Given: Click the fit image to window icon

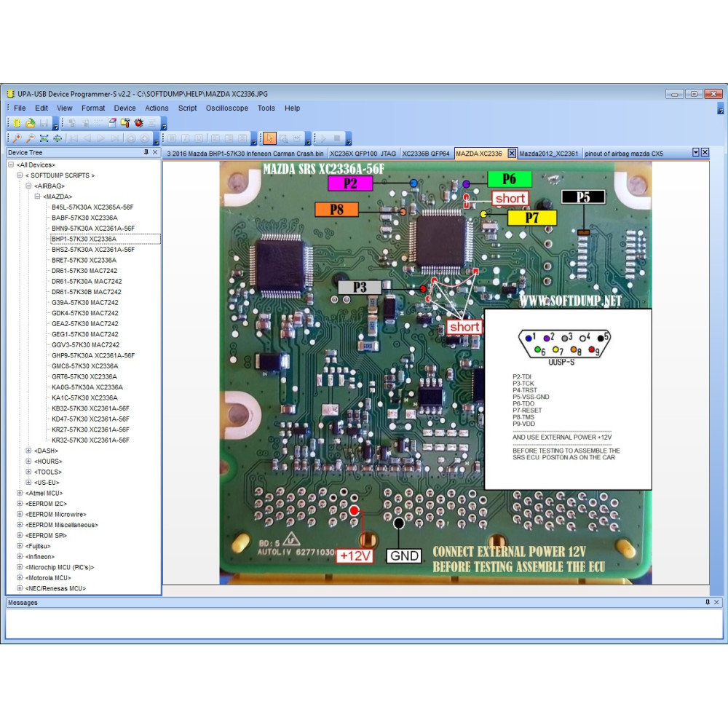Looking at the screenshot, I should click(x=44, y=138).
